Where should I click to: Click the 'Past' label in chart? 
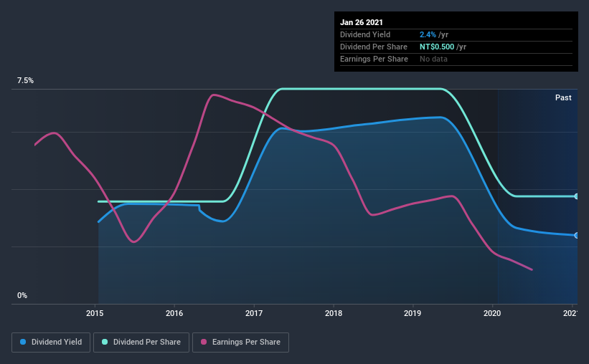563,97
